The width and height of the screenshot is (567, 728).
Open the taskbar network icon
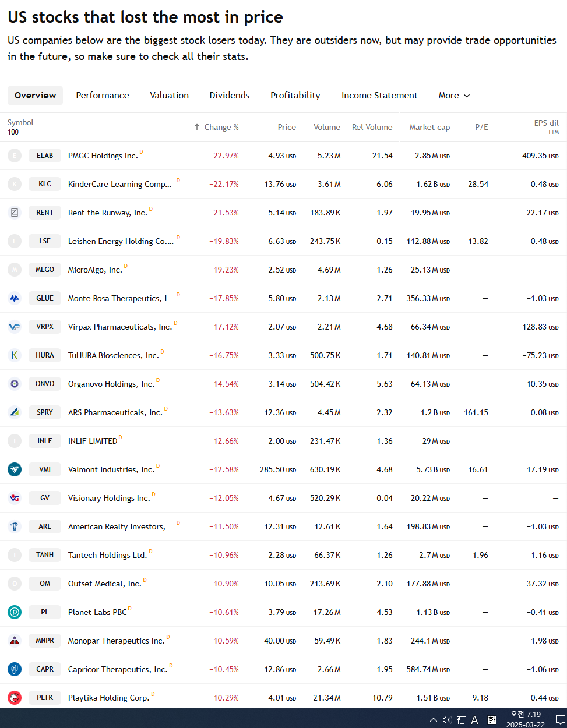[462, 720]
